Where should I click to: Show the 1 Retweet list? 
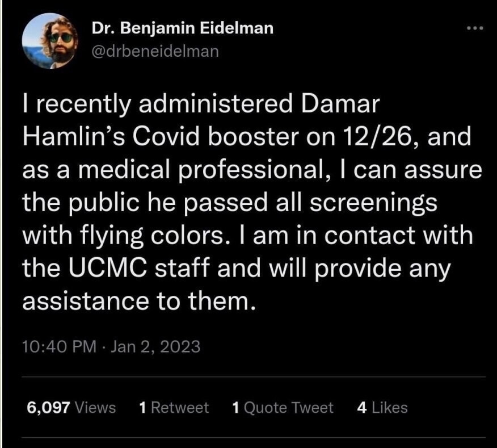pos(174,407)
